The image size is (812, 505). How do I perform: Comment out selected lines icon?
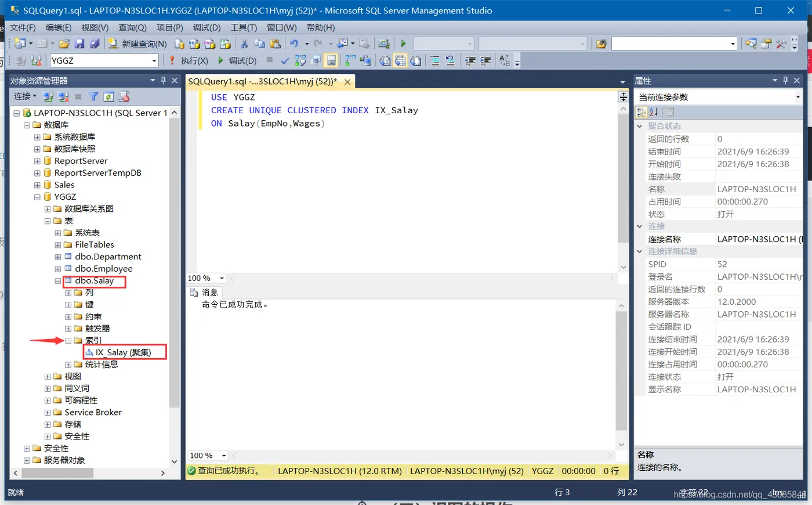(x=435, y=60)
